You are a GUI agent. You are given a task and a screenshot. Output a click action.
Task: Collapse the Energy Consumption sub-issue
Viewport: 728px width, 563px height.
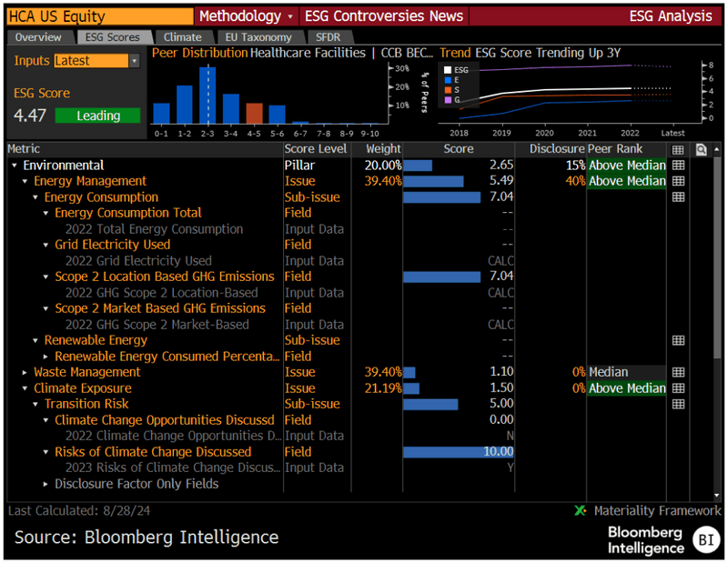[x=35, y=197]
